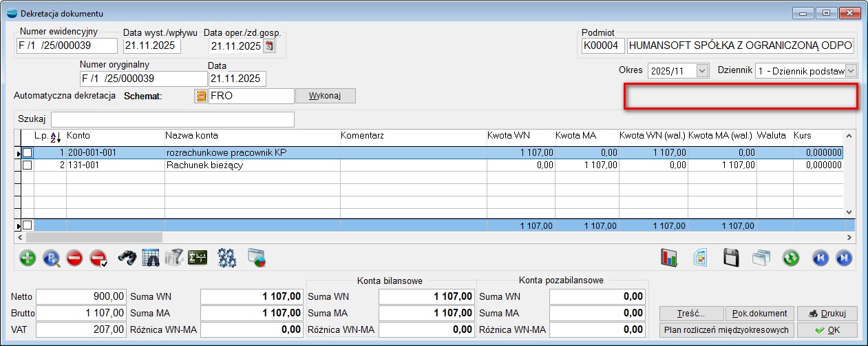Viewport: 868px width, 346px height.
Task: Open calendar next to Data oper. field
Action: (269, 46)
